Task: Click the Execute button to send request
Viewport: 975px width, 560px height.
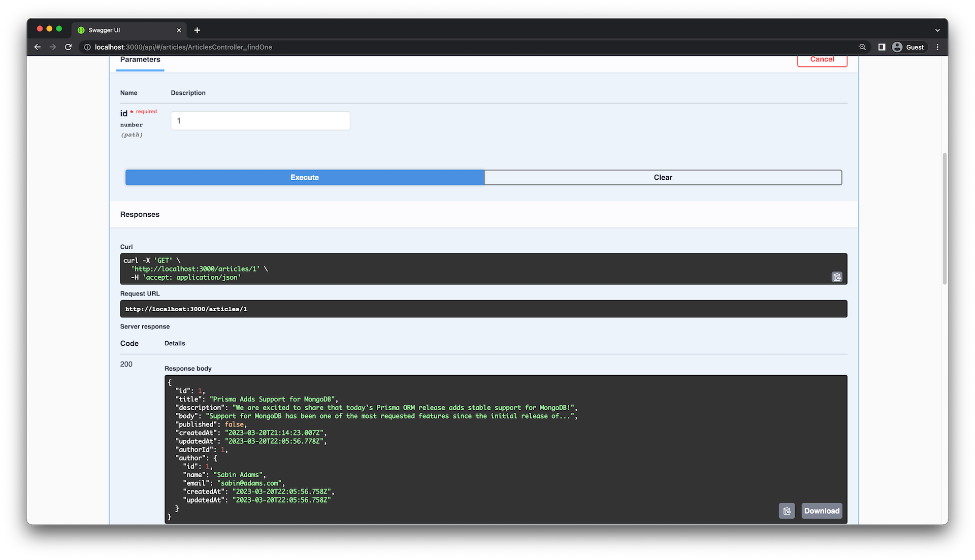Action: coord(304,177)
